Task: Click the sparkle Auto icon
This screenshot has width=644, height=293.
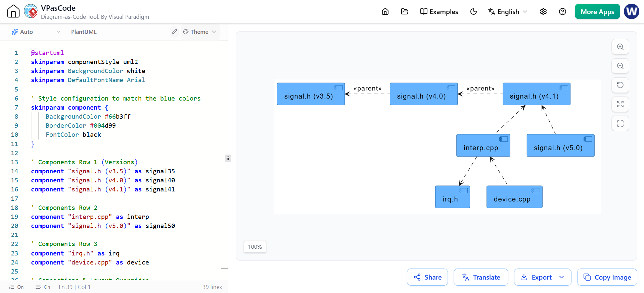Action: [15, 32]
